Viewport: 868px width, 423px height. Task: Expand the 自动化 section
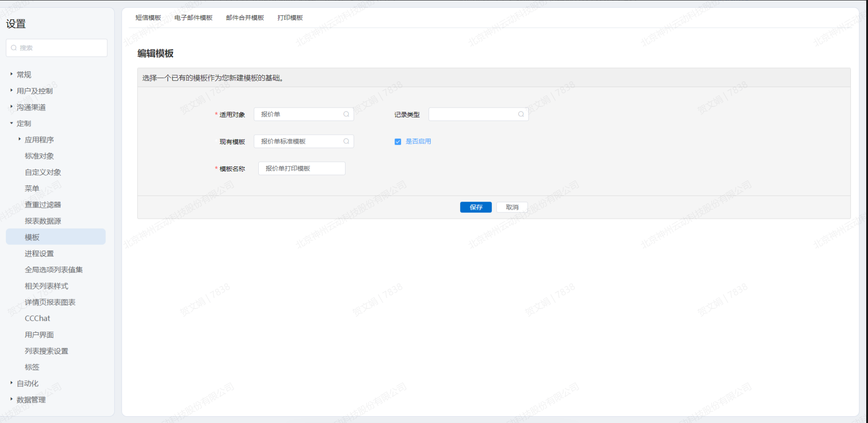pos(12,383)
